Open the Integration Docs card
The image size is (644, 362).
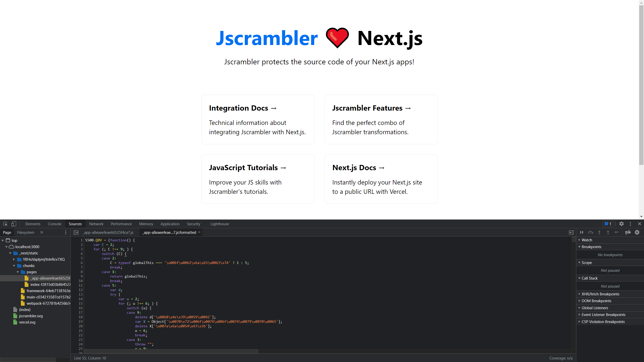258,119
